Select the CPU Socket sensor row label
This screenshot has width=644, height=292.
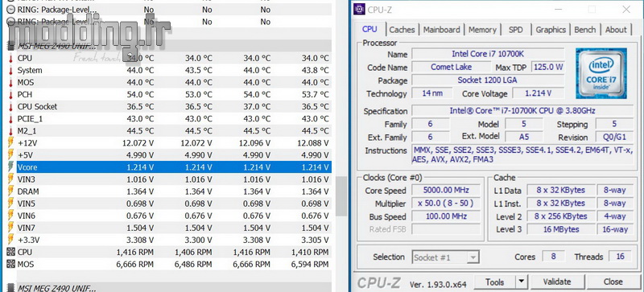37,107
